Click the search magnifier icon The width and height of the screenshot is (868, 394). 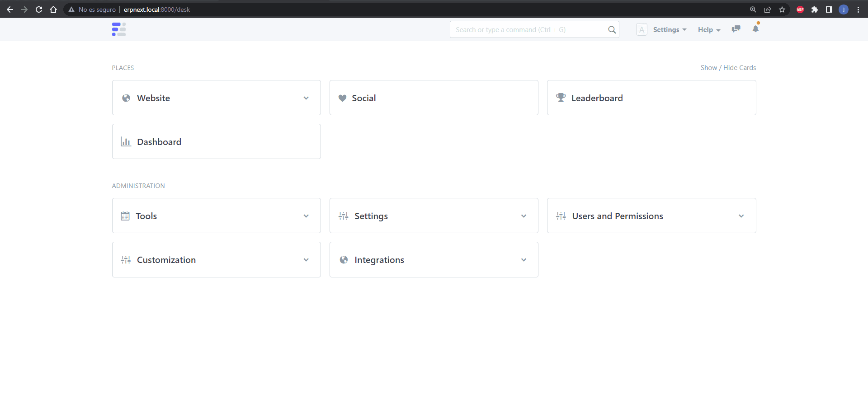tap(612, 30)
